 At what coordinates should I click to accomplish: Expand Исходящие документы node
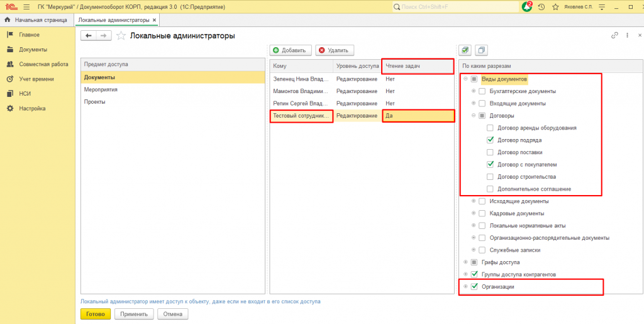pyautogui.click(x=474, y=201)
